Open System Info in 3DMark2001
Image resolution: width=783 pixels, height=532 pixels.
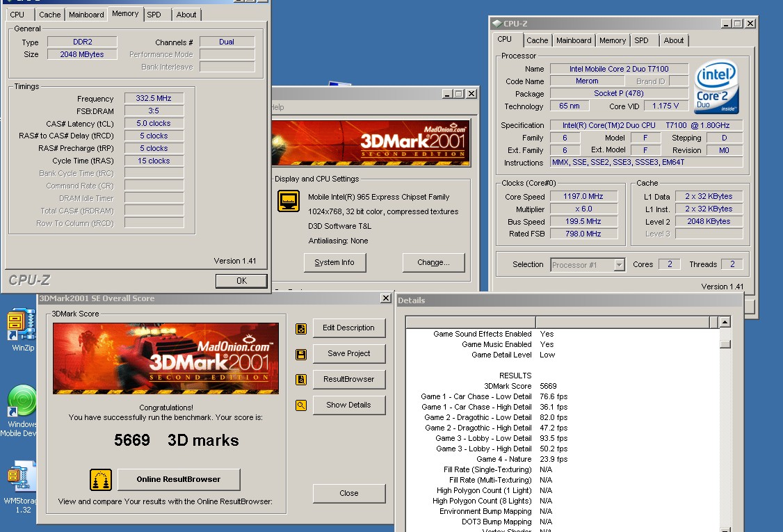[334, 262]
